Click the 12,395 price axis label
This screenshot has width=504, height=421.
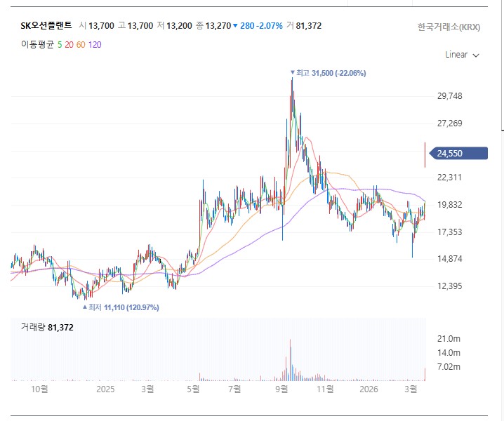pyautogui.click(x=449, y=286)
